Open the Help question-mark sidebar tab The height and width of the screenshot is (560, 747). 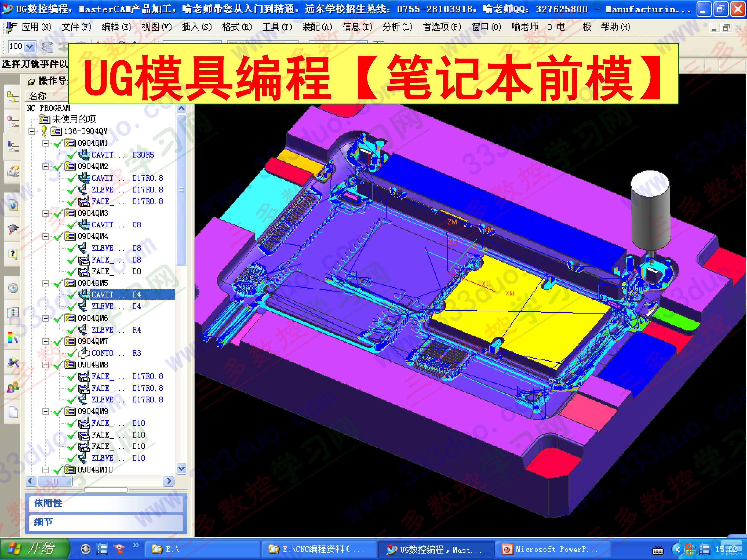[13, 254]
